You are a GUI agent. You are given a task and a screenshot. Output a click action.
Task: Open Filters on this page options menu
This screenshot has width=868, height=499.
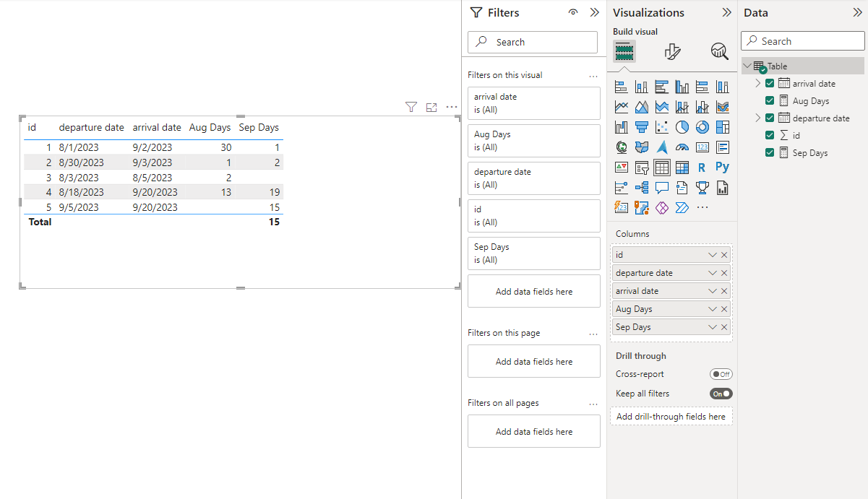[x=593, y=334]
